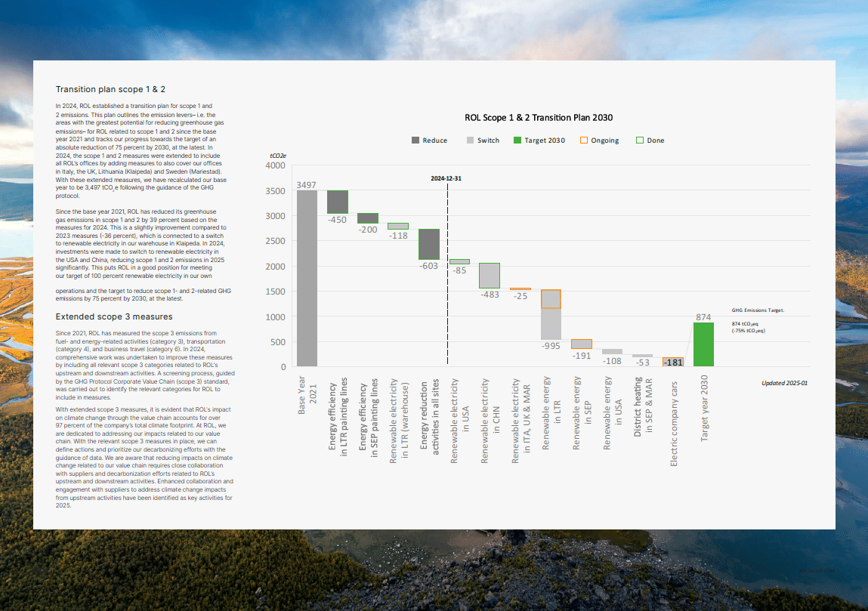This screenshot has width=868, height=611.
Task: Click the bar above the -450 value
Action: (338, 202)
